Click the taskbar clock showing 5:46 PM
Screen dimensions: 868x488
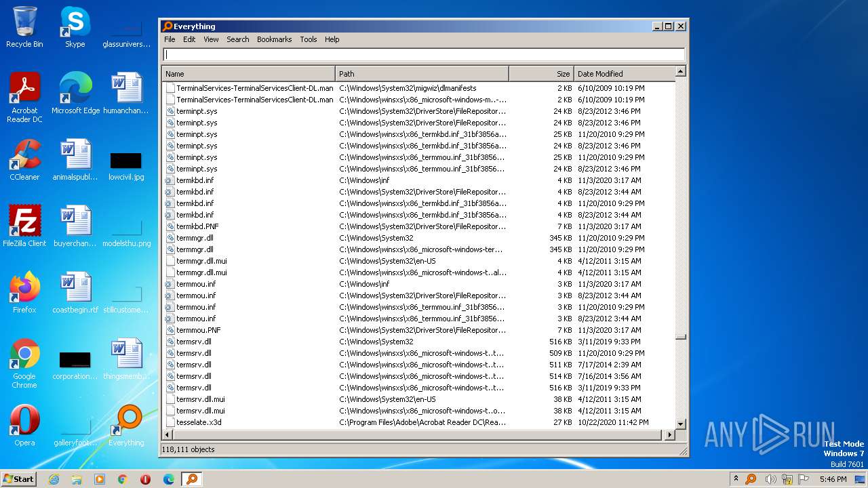(x=833, y=479)
